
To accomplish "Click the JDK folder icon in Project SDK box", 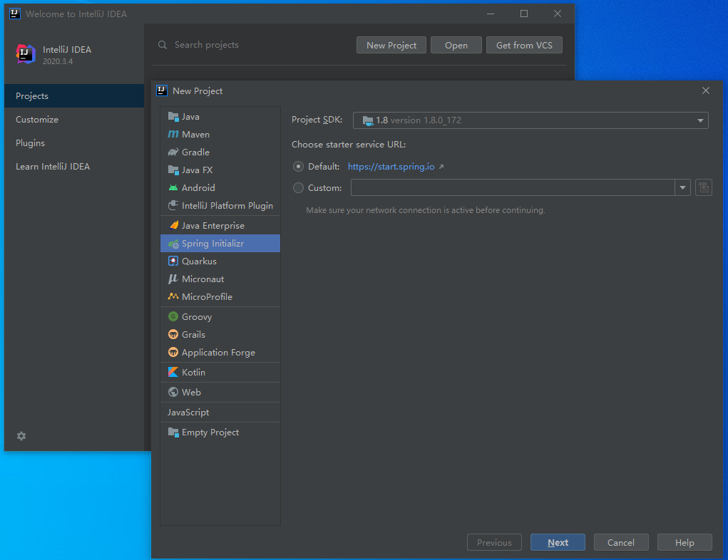I will pos(368,120).
